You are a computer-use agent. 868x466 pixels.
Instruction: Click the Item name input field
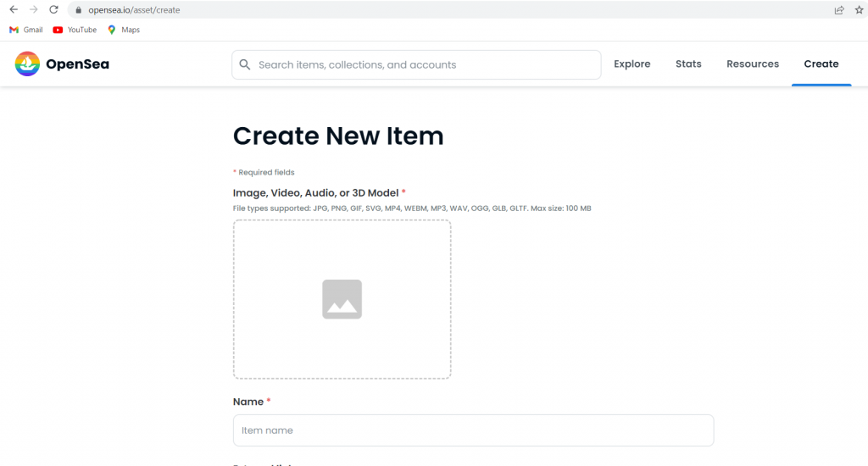click(x=473, y=430)
